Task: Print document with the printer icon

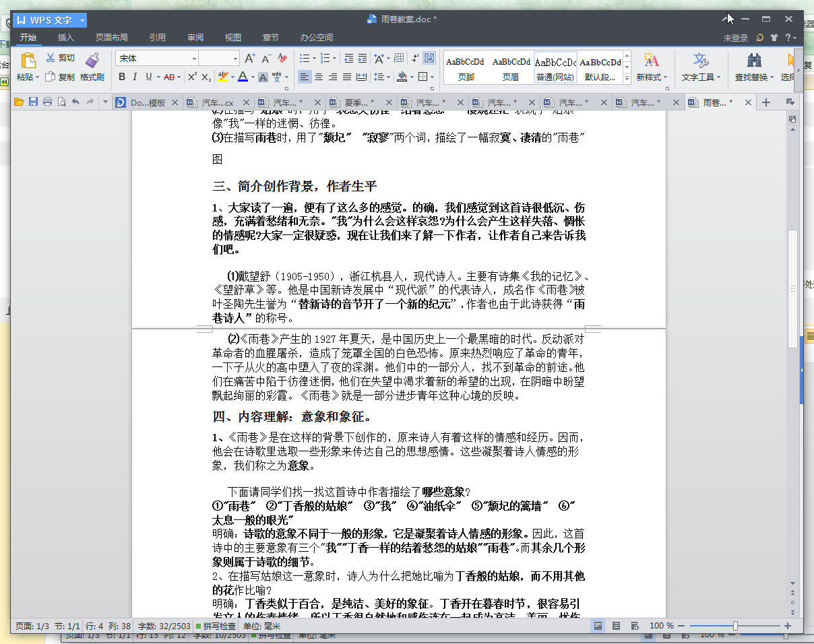Action: coord(47,102)
